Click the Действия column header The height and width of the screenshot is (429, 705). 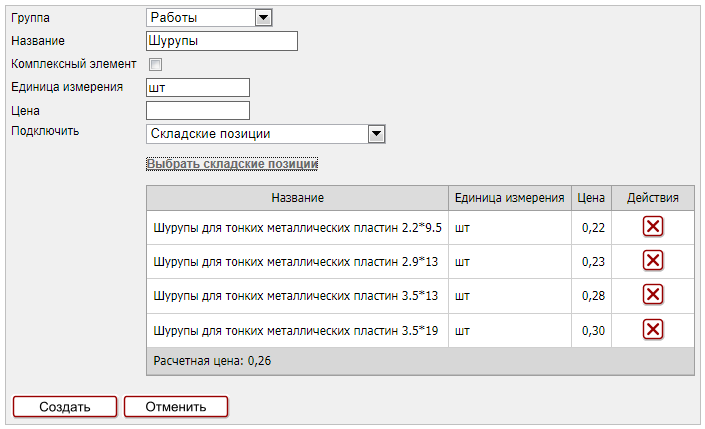pos(652,198)
